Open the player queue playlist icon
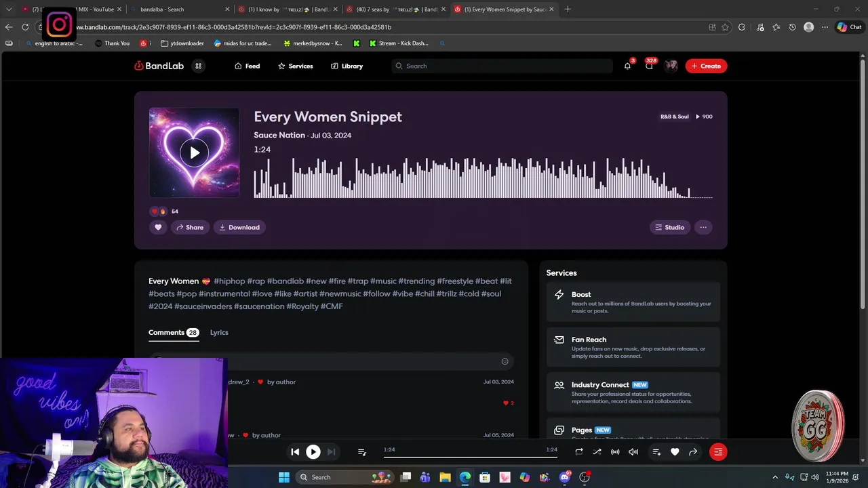This screenshot has width=868, height=488. [362, 452]
